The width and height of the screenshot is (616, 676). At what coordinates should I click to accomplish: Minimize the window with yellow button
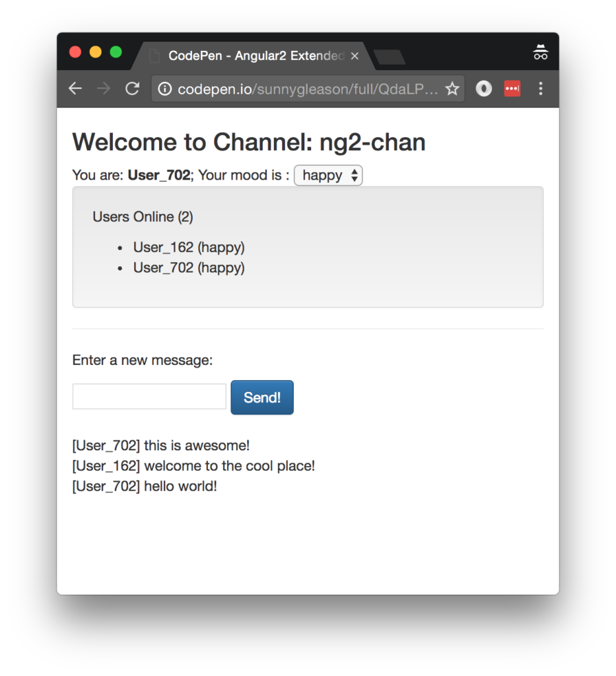point(96,52)
